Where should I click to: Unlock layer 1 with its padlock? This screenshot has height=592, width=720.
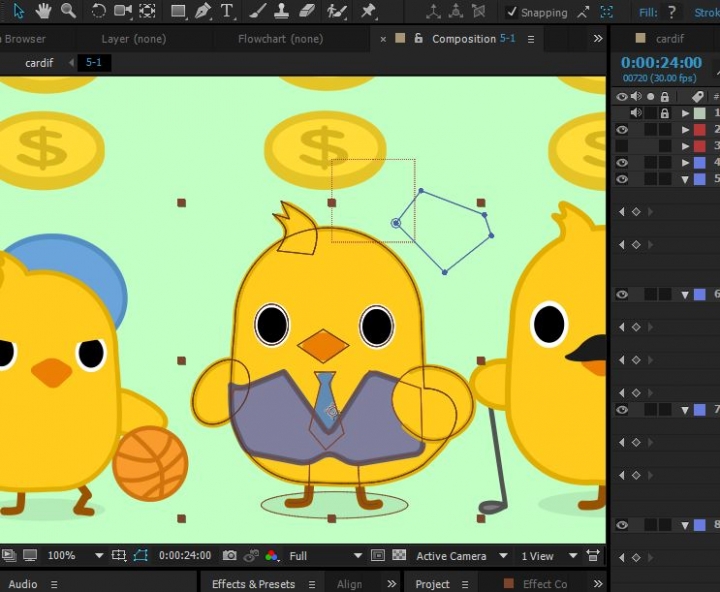click(665, 113)
